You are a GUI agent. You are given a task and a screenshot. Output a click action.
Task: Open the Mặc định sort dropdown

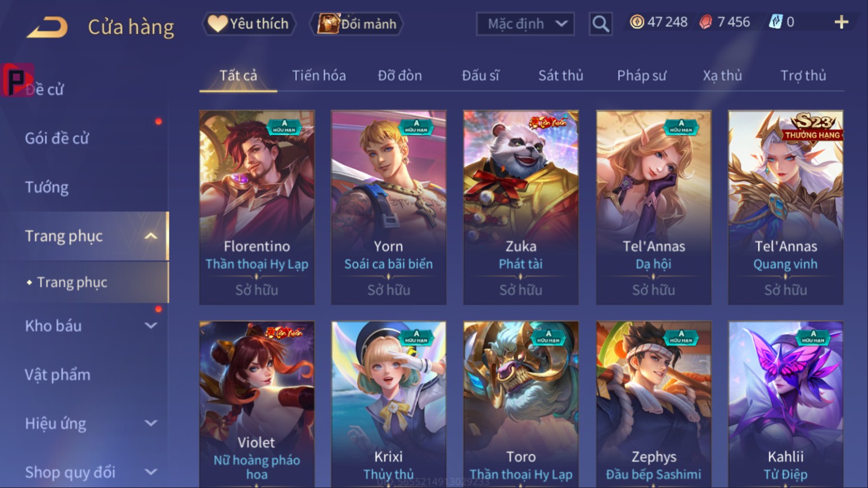525,24
